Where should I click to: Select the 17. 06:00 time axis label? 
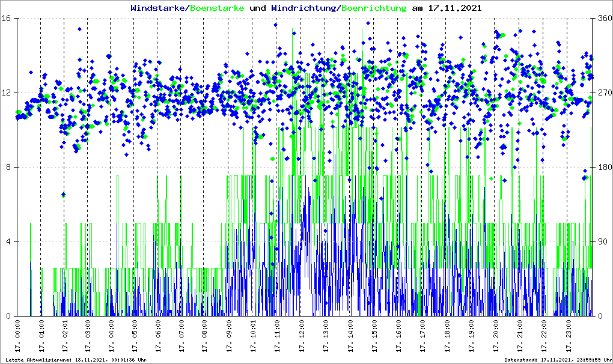pyautogui.click(x=159, y=338)
